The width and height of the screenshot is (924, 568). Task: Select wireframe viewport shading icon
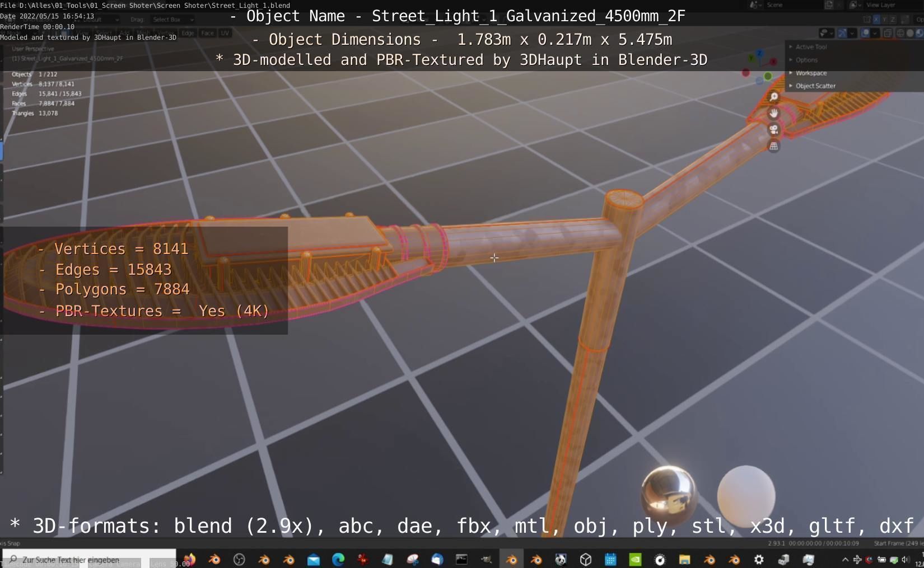click(900, 33)
